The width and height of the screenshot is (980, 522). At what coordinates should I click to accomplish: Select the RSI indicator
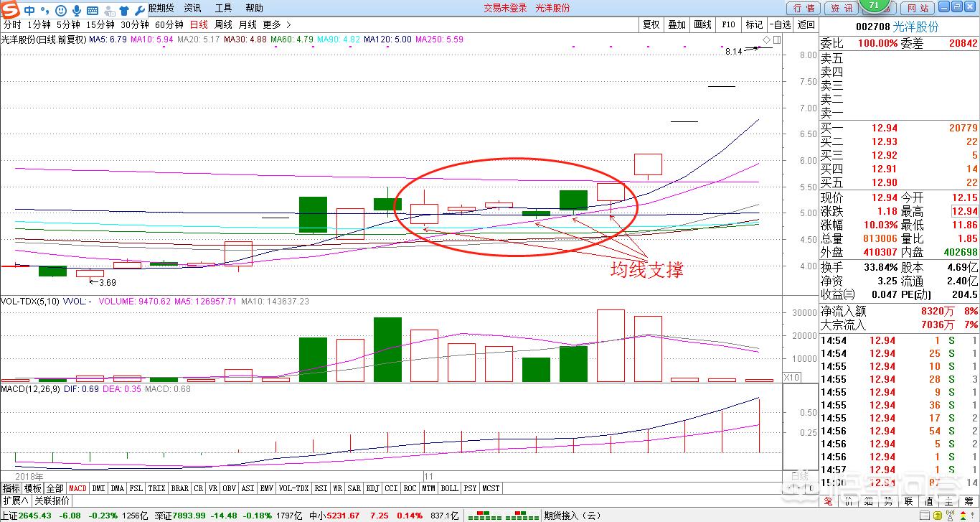(321, 488)
